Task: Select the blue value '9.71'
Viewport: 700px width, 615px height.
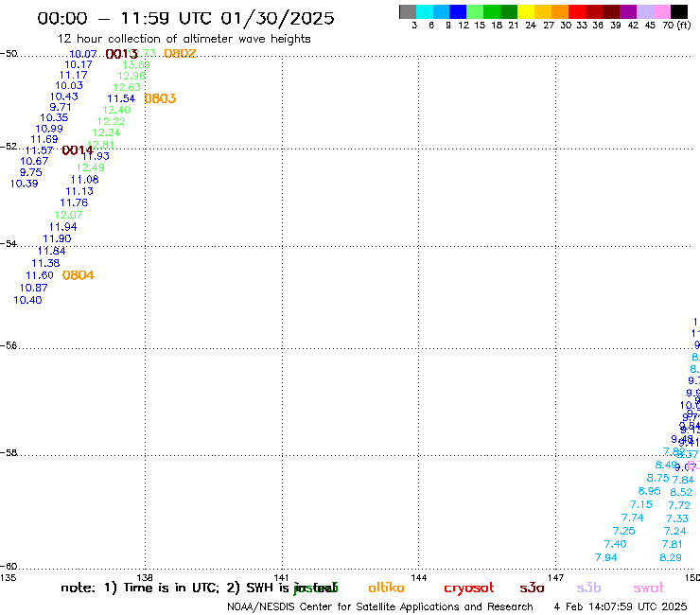Action: [x=61, y=107]
